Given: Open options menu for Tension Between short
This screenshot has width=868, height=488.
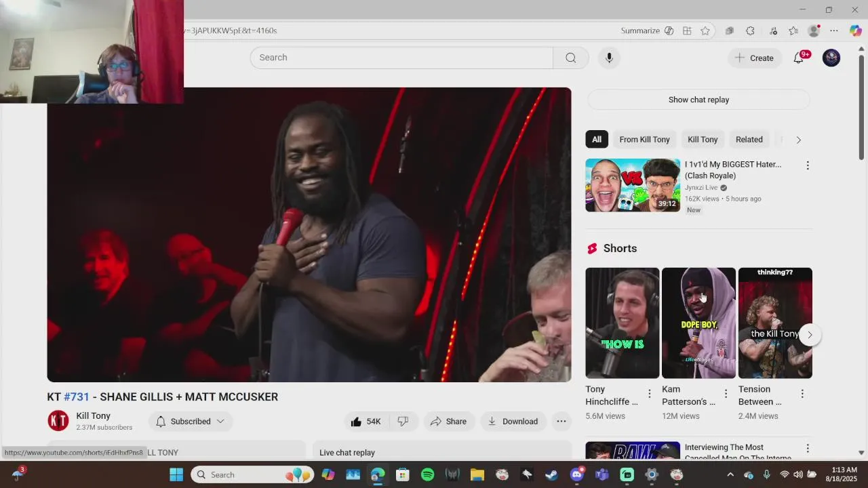Looking at the screenshot, I should click(x=802, y=394).
